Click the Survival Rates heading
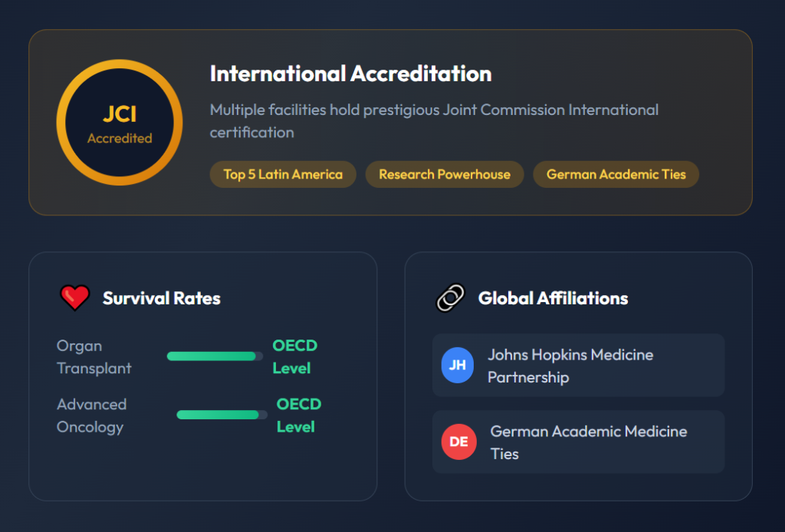Screen dimensions: 785x532 162,298
